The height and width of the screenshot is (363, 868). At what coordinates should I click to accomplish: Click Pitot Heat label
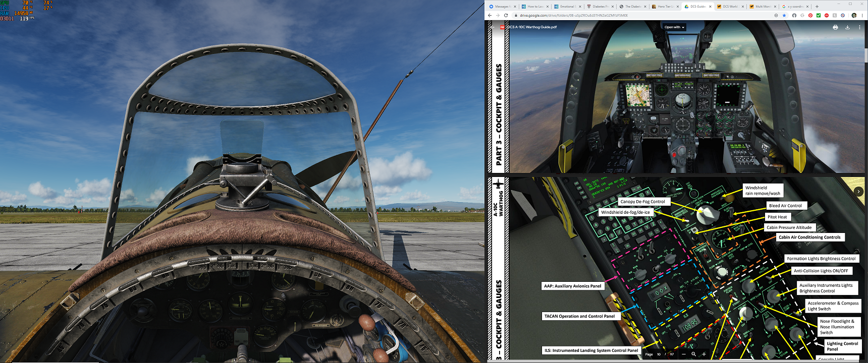pyautogui.click(x=777, y=217)
